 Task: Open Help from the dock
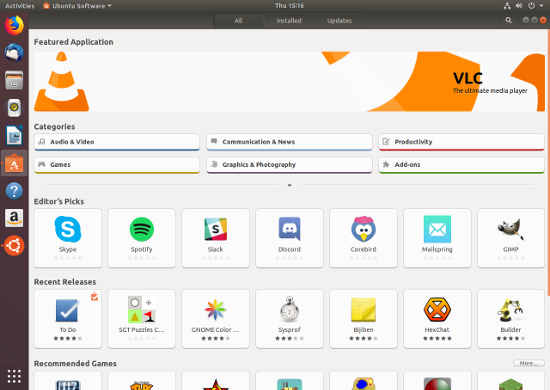tap(14, 190)
